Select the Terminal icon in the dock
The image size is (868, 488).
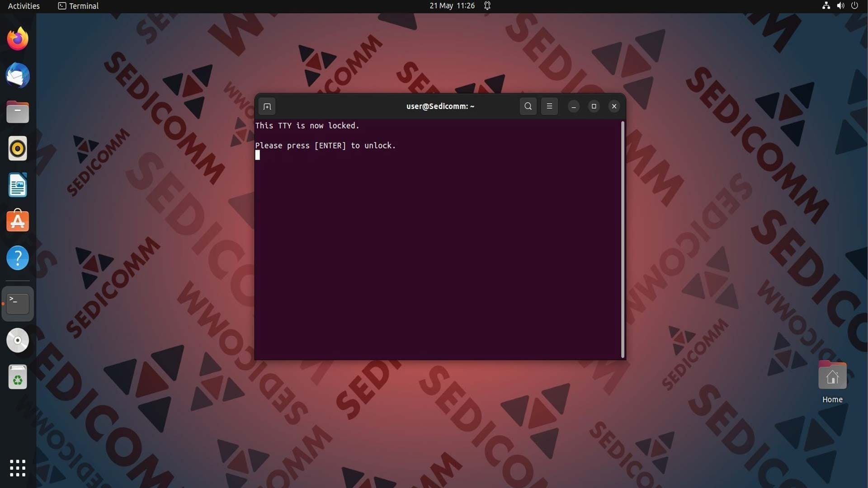[18, 304]
